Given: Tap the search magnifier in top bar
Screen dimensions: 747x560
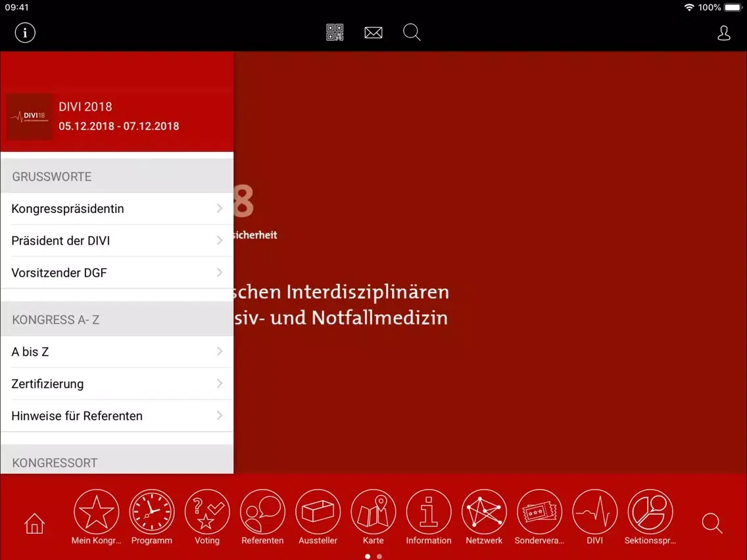Looking at the screenshot, I should (412, 32).
